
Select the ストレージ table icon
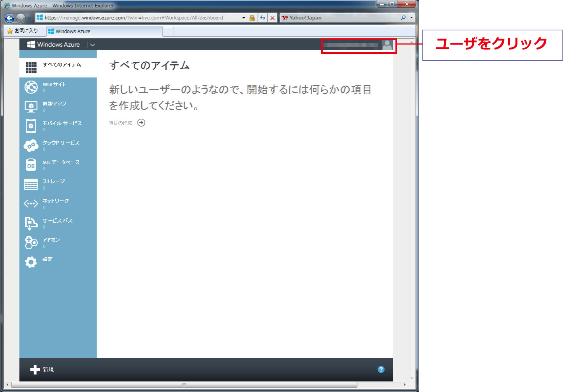[31, 184]
